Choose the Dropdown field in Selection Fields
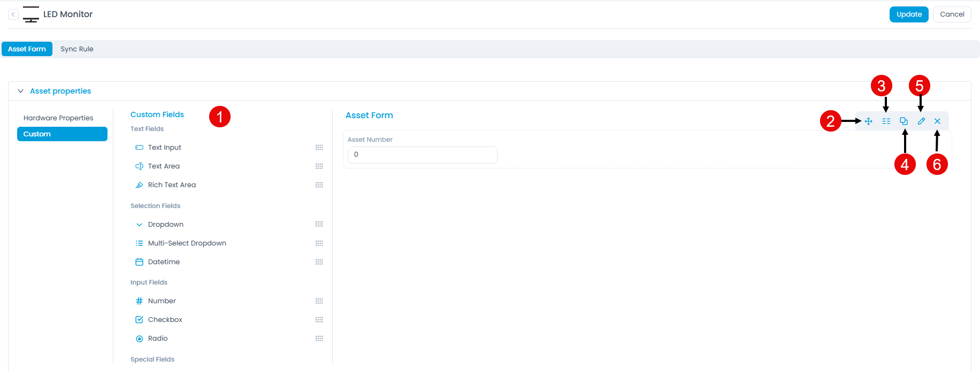This screenshot has height=384, width=980. click(165, 225)
